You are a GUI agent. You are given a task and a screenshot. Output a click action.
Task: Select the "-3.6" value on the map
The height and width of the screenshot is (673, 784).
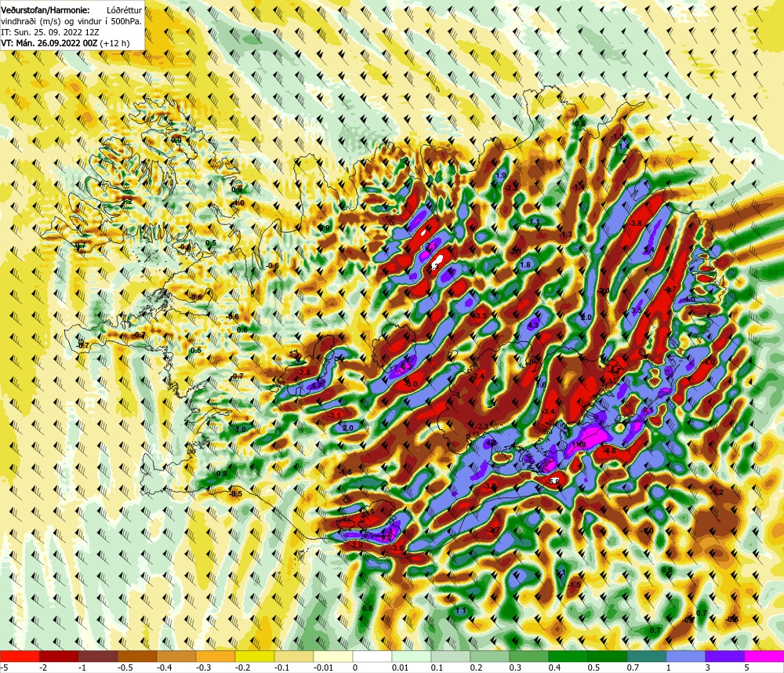(397, 548)
